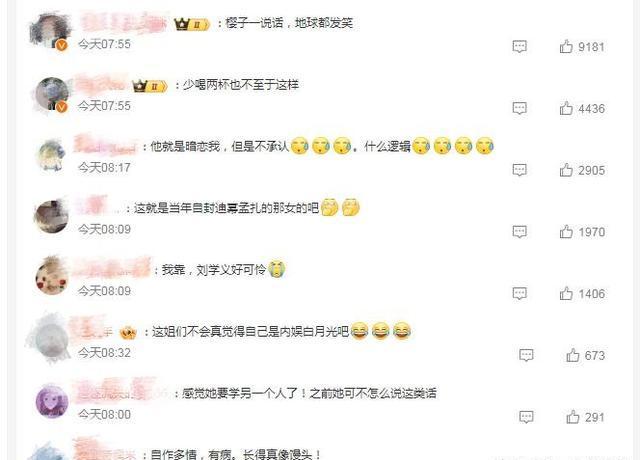Reply to the 迪幂孟扎 comment
This screenshot has width=640, height=460.
tap(520, 231)
